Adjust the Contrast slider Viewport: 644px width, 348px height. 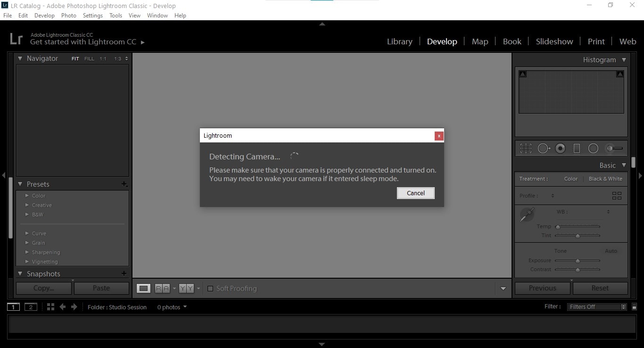(578, 270)
